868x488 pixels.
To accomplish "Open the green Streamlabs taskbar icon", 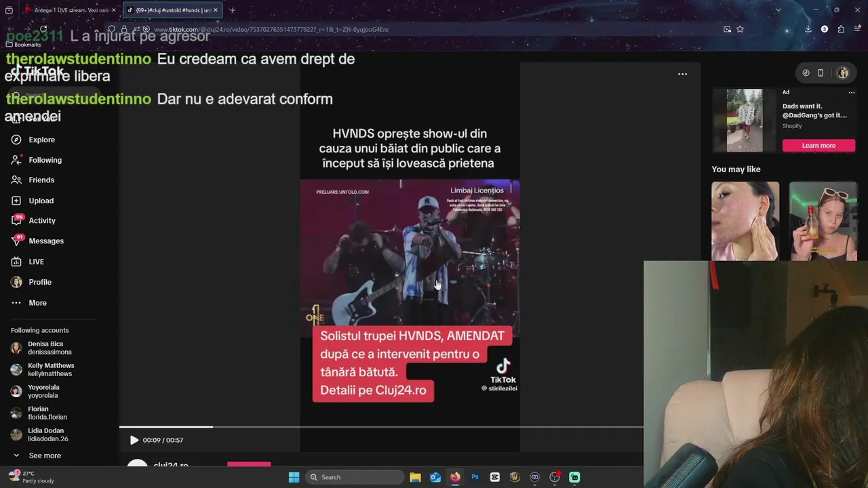I will pyautogui.click(x=574, y=477).
